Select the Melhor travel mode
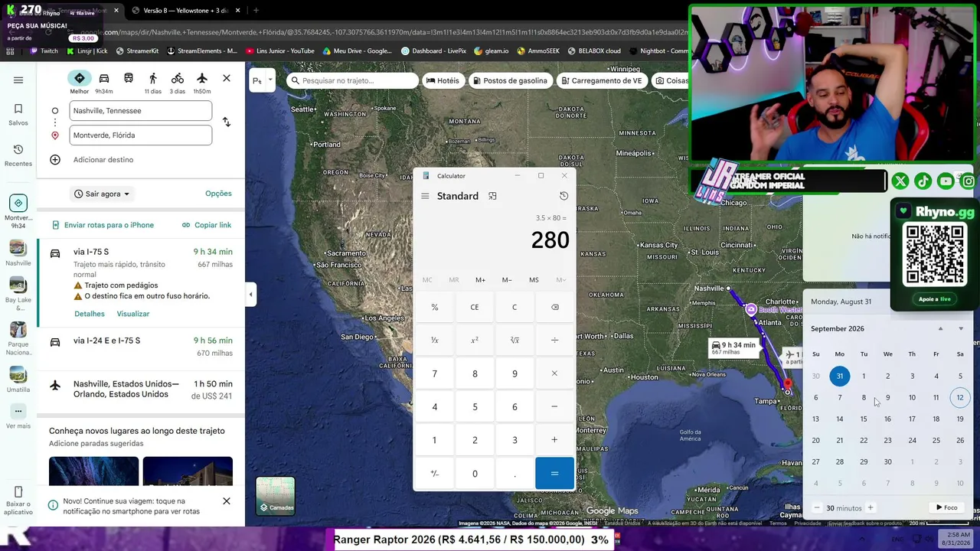Image resolution: width=980 pixels, height=551 pixels. (x=80, y=83)
